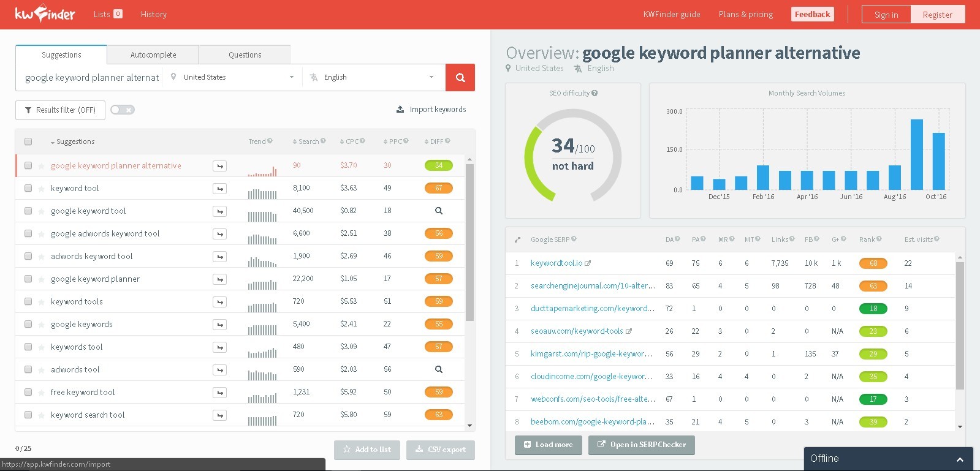
Task: Sort by DIFF column header
Action: click(434, 141)
